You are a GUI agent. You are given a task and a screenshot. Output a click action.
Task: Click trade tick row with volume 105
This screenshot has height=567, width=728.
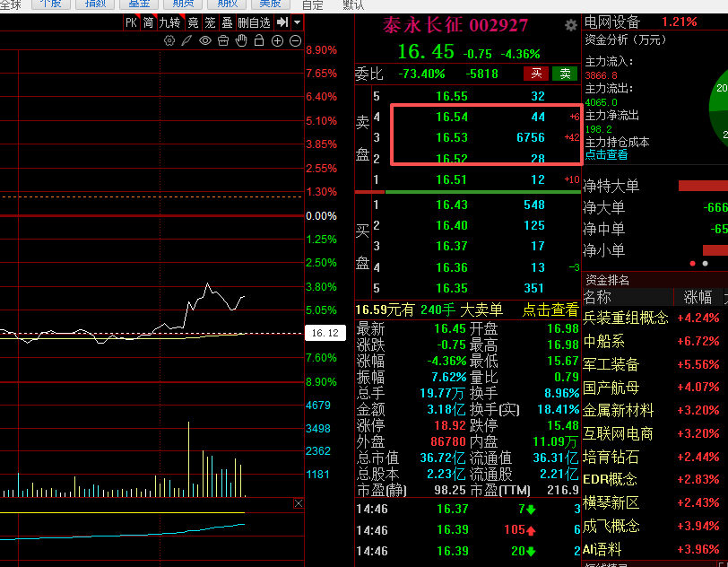point(467,530)
